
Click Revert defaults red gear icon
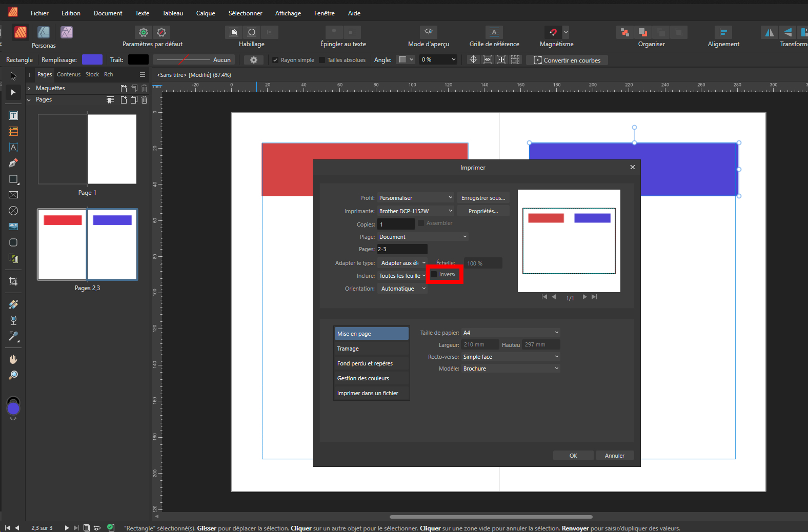pyautogui.click(x=161, y=32)
